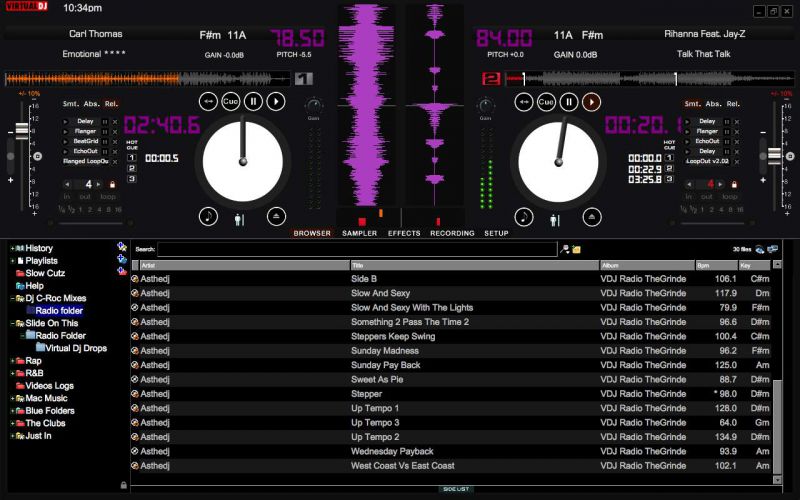Toggle key lock music note on deck 2

coord(524,217)
